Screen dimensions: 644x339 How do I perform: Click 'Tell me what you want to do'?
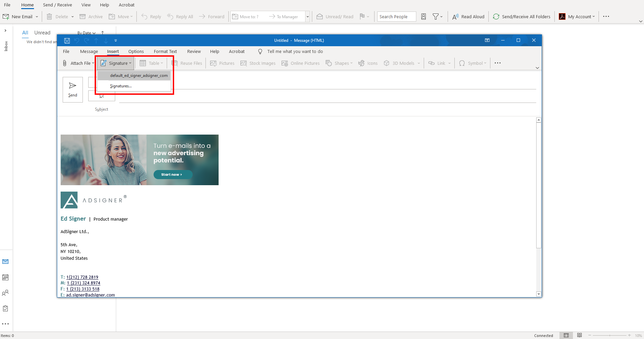tap(295, 51)
